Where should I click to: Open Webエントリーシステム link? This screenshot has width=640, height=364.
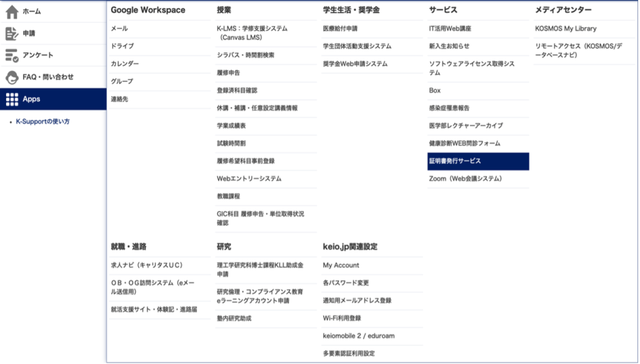click(249, 179)
